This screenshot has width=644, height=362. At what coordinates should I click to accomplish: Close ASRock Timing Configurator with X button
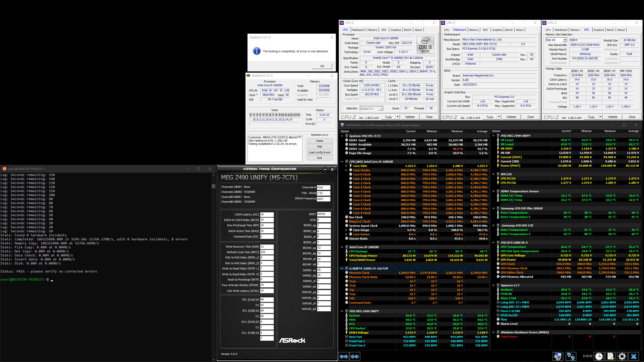pos(332,169)
